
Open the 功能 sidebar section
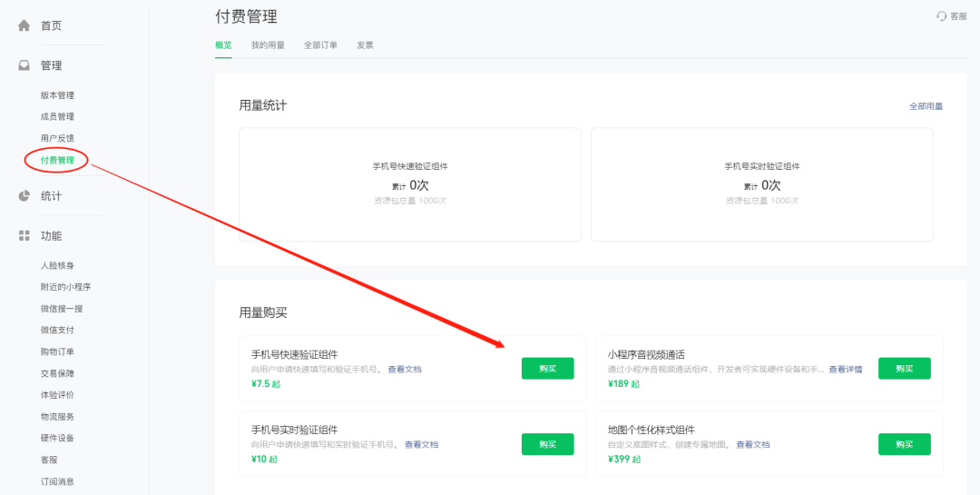point(51,236)
